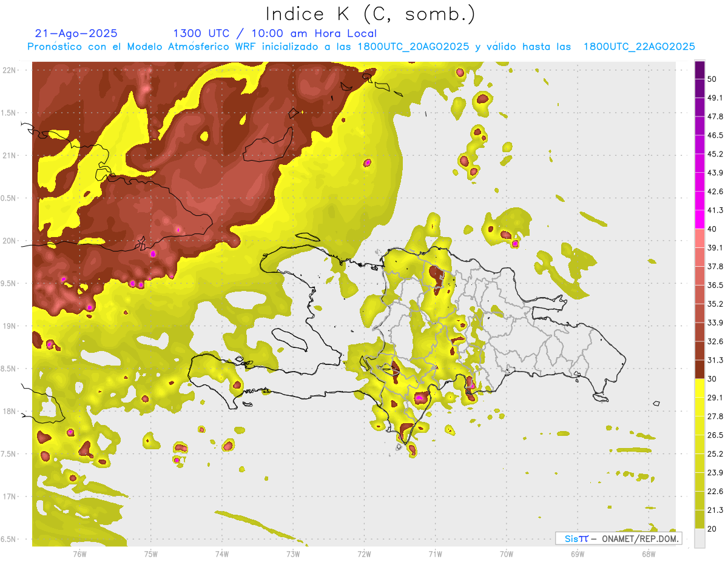Viewport: 728px width, 562px height.
Task: Click the '43.9' colorbar value
Action: (x=715, y=173)
